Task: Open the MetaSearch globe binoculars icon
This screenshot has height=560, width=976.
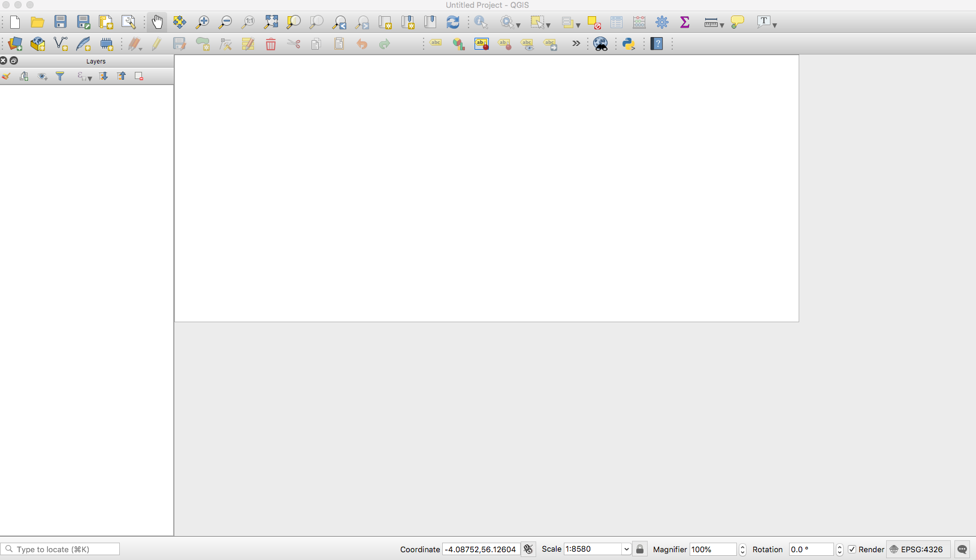Action: click(x=600, y=44)
